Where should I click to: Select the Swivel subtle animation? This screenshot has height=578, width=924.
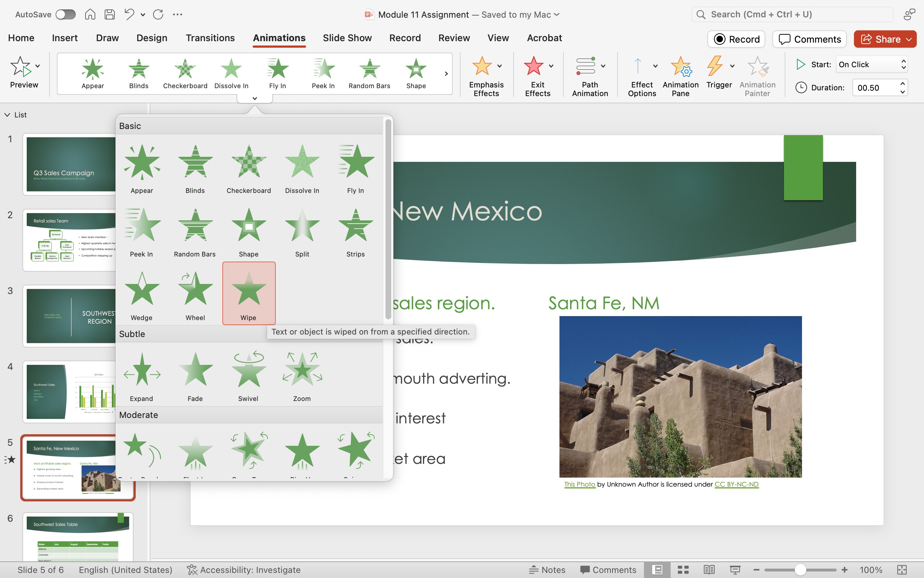[x=249, y=376]
